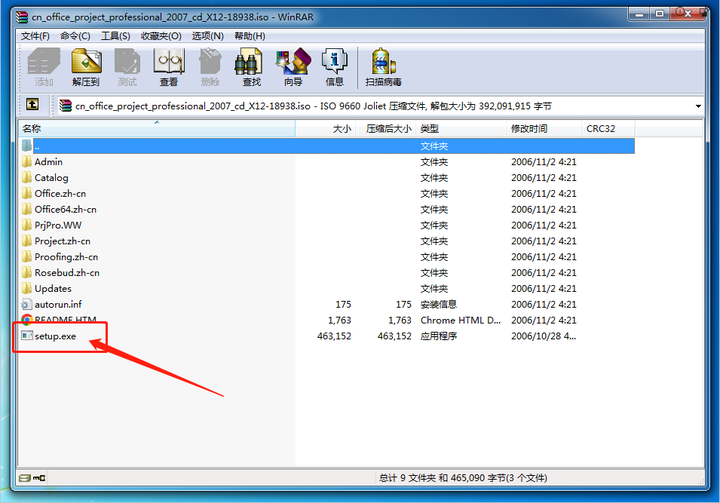Image resolution: width=720 pixels, height=503 pixels.
Task: Open the 选项(N) menu
Action: click(x=208, y=36)
